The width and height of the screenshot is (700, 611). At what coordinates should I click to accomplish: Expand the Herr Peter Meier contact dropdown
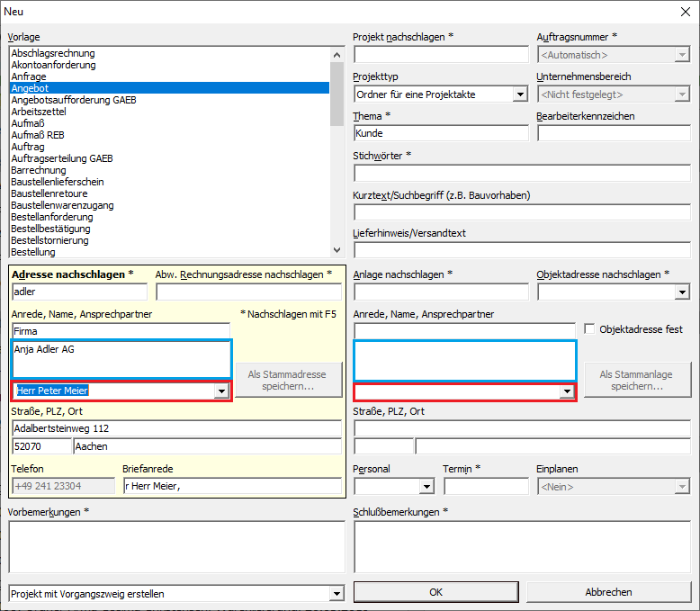click(221, 391)
